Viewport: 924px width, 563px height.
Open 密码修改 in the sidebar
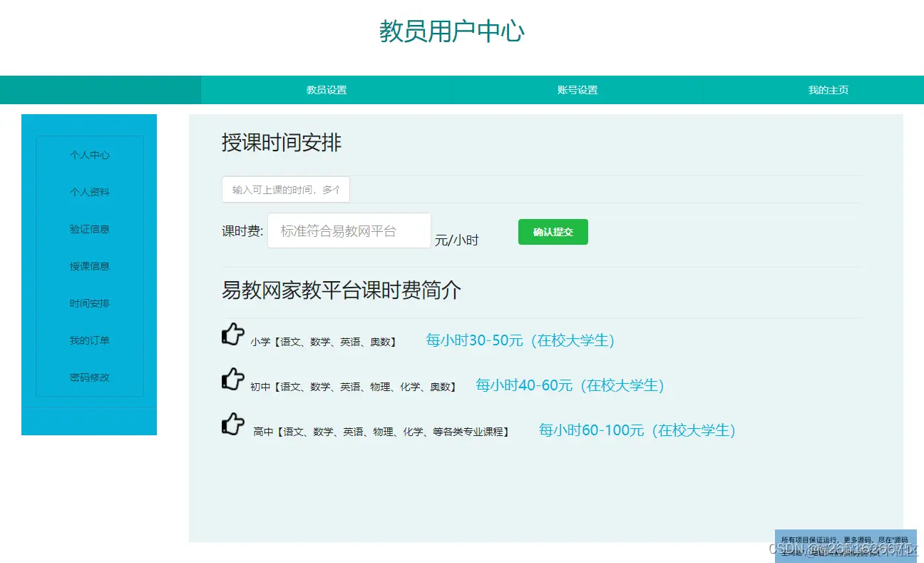[x=89, y=377]
